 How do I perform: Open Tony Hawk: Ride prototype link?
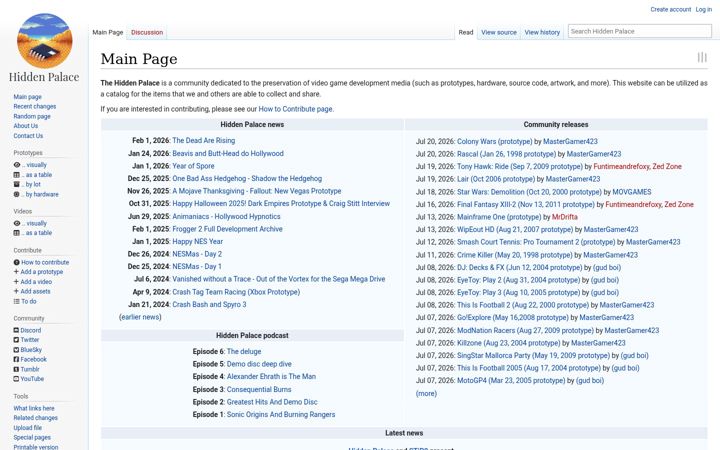click(520, 166)
